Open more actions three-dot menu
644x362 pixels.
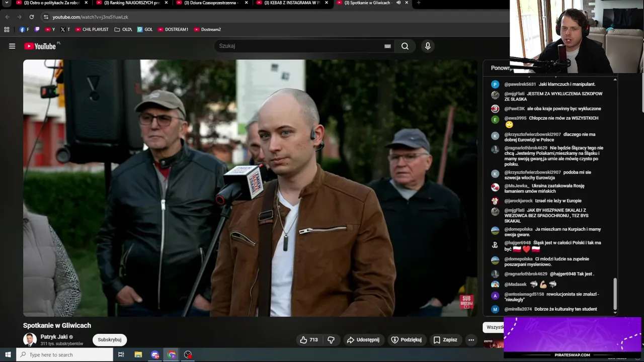coord(471,340)
